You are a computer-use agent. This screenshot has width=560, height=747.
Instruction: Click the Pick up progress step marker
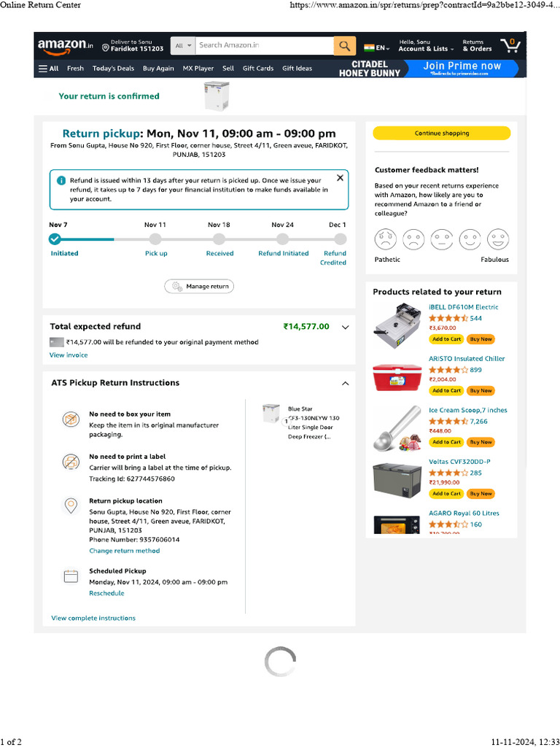coord(155,239)
